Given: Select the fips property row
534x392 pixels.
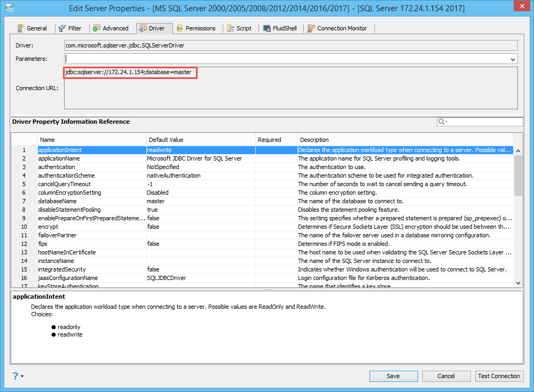Looking at the screenshot, I should pos(262,244).
